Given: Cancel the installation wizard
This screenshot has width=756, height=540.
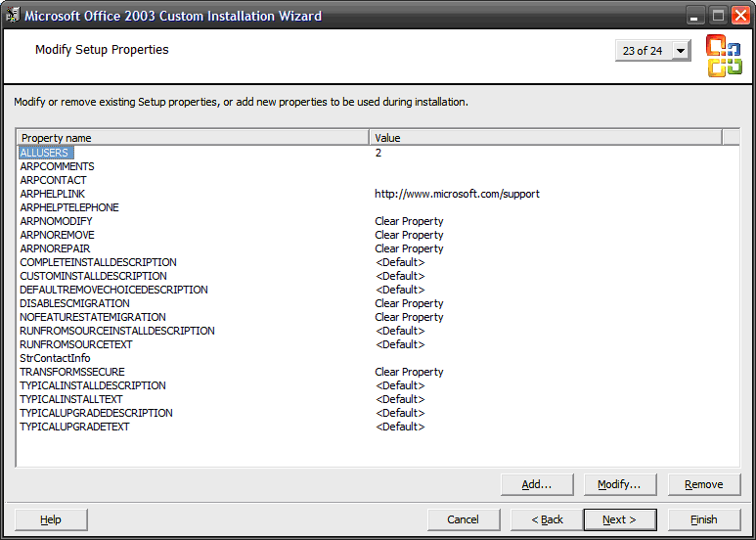Looking at the screenshot, I should pos(463,519).
